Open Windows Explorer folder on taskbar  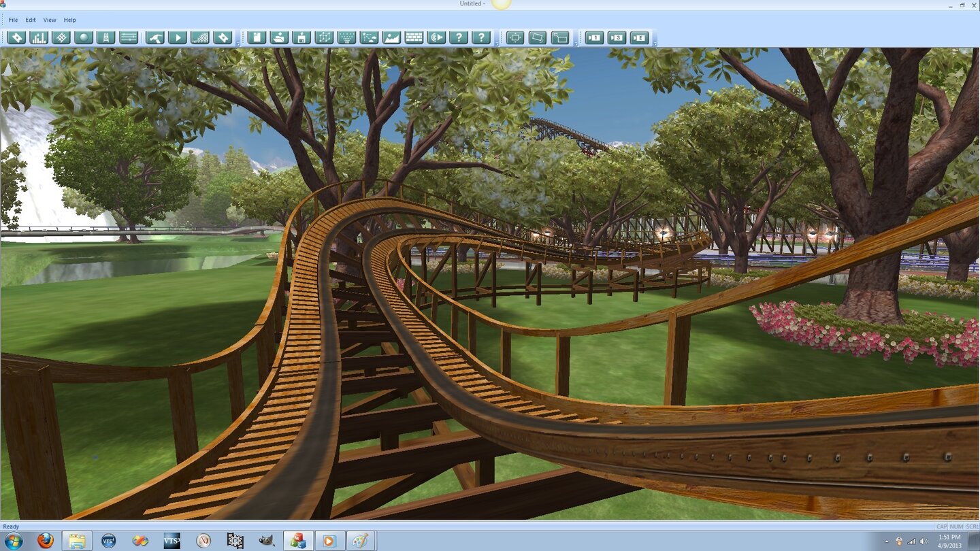(77, 541)
